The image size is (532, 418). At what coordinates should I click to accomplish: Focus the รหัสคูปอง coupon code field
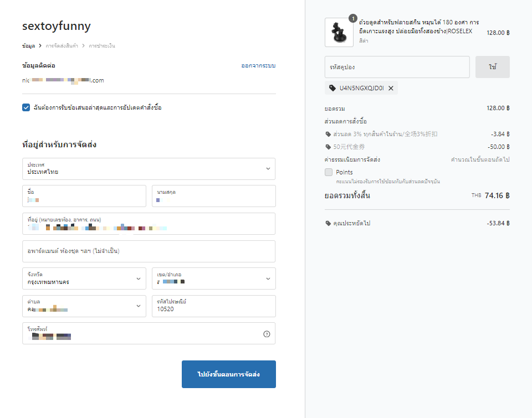pyautogui.click(x=397, y=67)
